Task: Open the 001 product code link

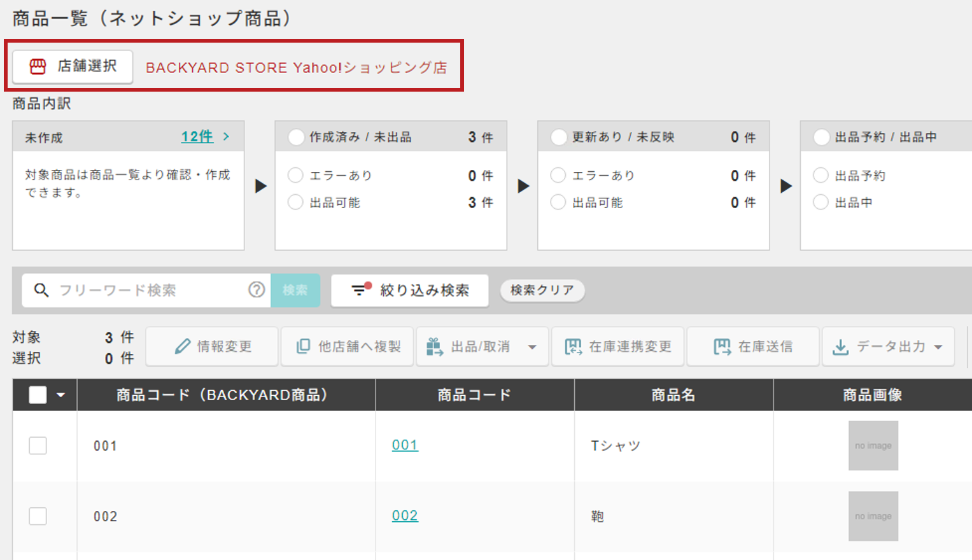Action: tap(405, 445)
